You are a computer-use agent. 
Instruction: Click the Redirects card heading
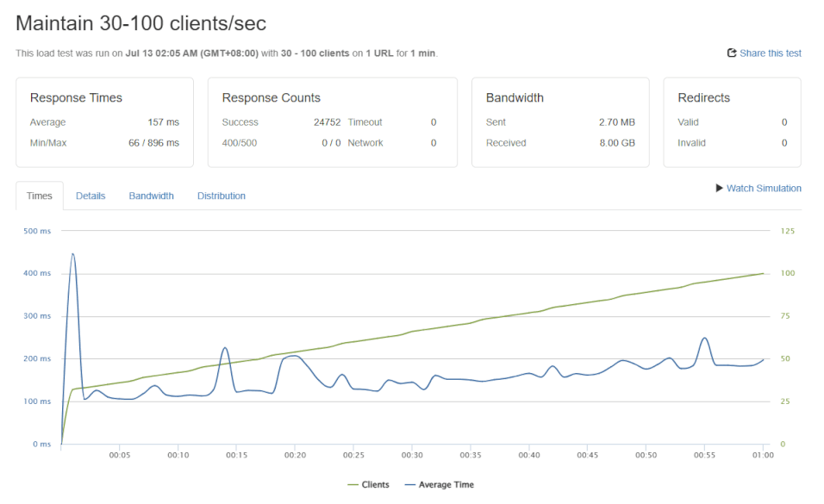(704, 97)
